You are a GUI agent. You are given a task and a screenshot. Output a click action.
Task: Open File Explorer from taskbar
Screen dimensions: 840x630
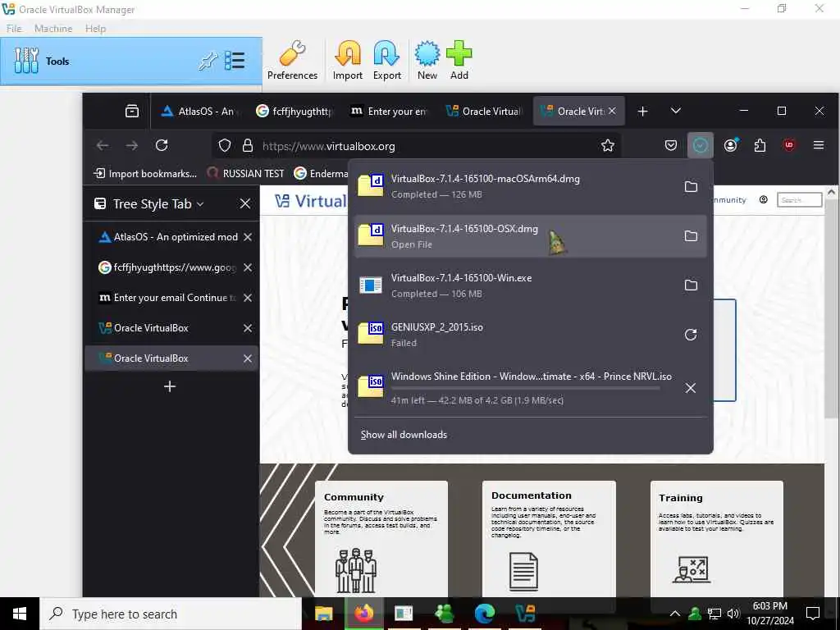323,614
